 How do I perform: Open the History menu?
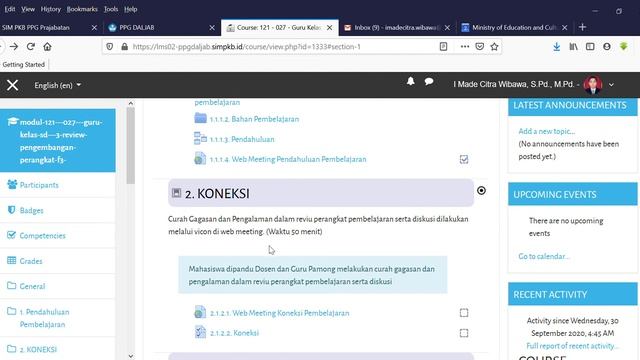point(51,9)
